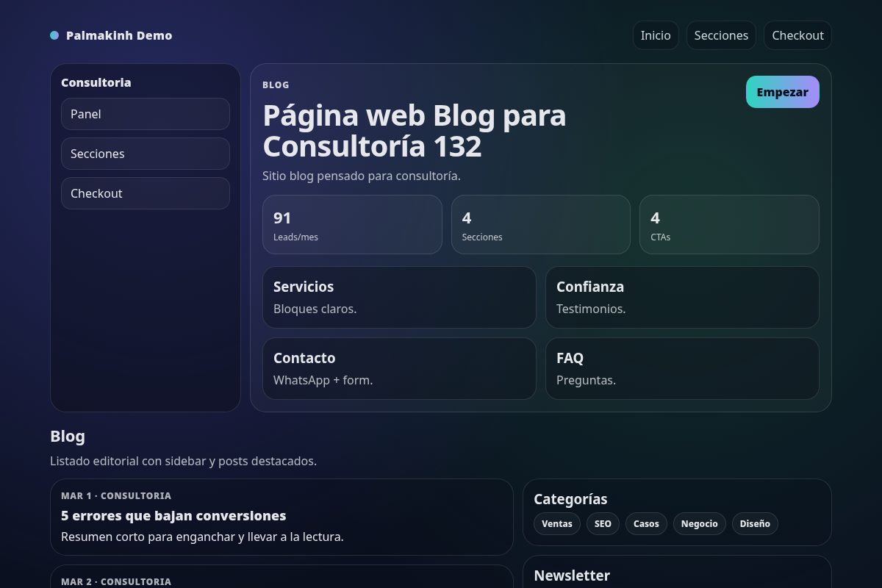The height and width of the screenshot is (588, 882).
Task: Select Secciones in the Consultoria sidebar
Action: (x=145, y=154)
